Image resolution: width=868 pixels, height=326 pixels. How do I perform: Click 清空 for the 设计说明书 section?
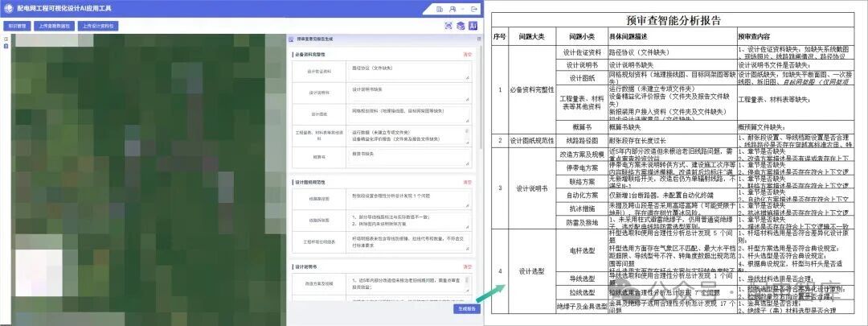click(467, 266)
